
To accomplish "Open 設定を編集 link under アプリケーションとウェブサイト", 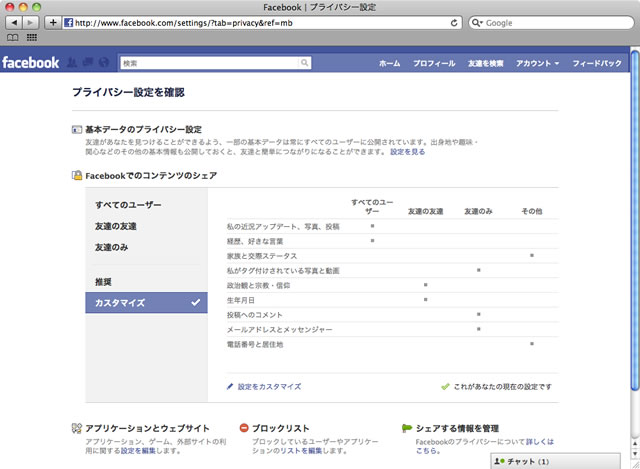I will click(x=138, y=451).
